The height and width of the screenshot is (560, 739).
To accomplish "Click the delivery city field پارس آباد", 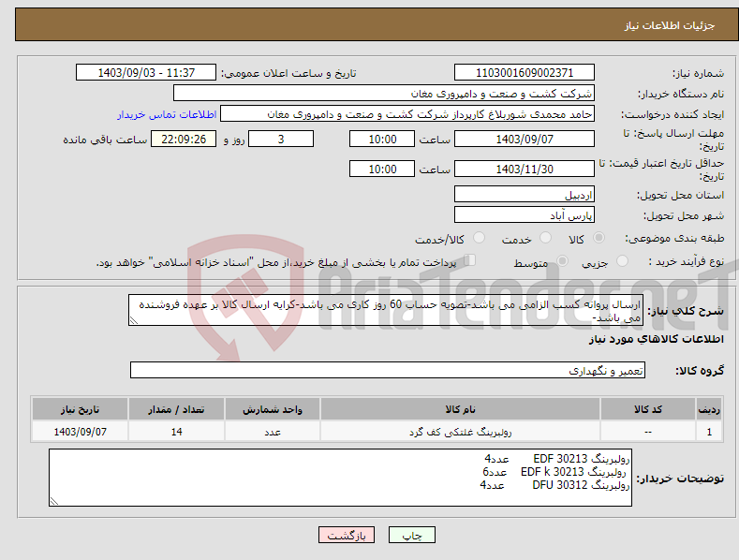I will [x=525, y=215].
